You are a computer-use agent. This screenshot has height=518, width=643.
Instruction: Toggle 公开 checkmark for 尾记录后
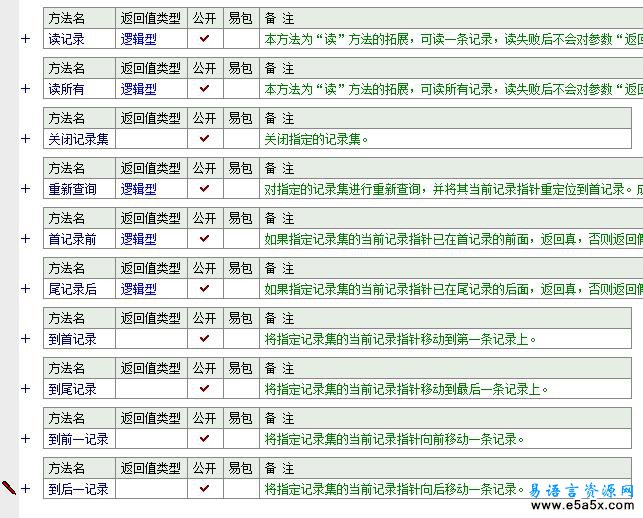[205, 289]
